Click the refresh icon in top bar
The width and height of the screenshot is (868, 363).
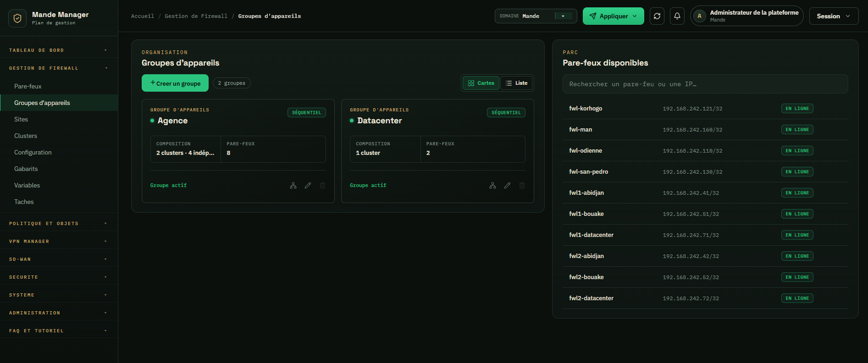[x=657, y=16]
